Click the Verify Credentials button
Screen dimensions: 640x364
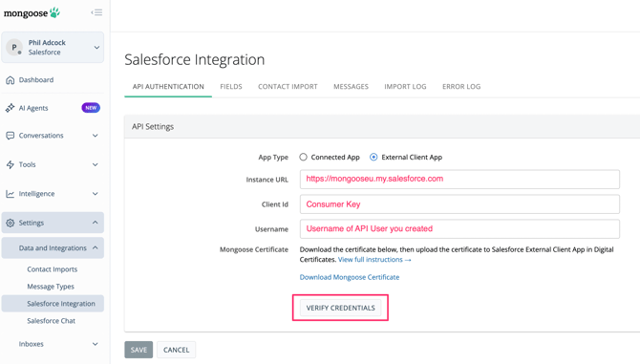pyautogui.click(x=340, y=308)
